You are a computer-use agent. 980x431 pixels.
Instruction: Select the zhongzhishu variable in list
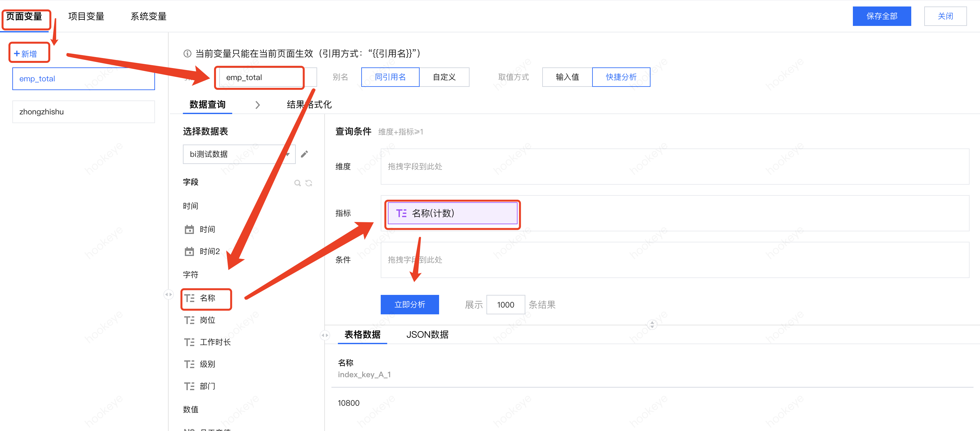(x=83, y=112)
